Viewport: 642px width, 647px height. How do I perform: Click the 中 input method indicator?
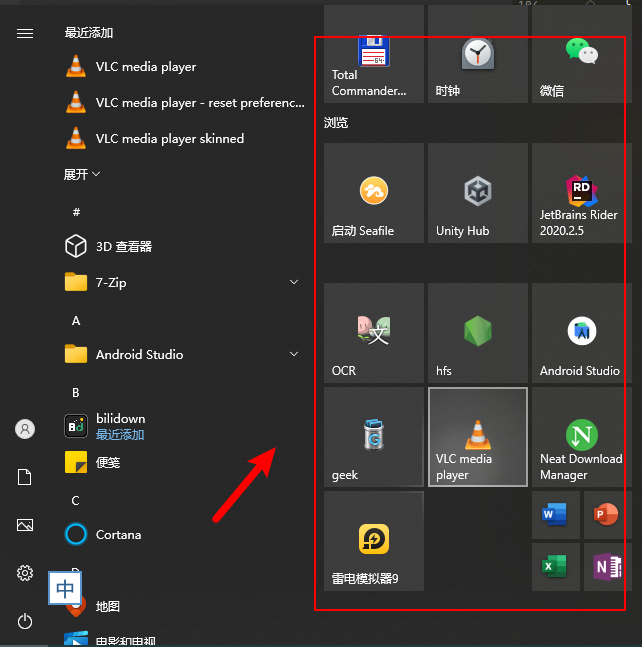click(x=65, y=588)
